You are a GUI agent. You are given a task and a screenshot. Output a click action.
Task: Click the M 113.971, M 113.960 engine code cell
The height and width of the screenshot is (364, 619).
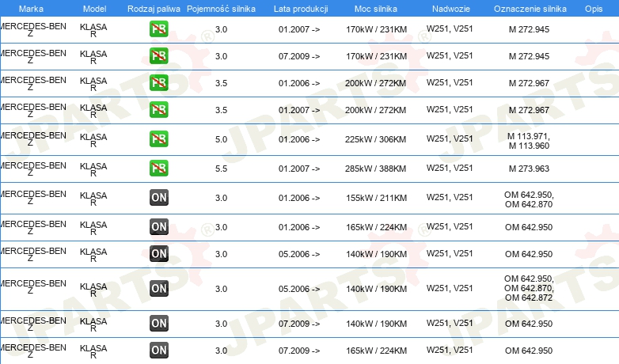coord(529,141)
